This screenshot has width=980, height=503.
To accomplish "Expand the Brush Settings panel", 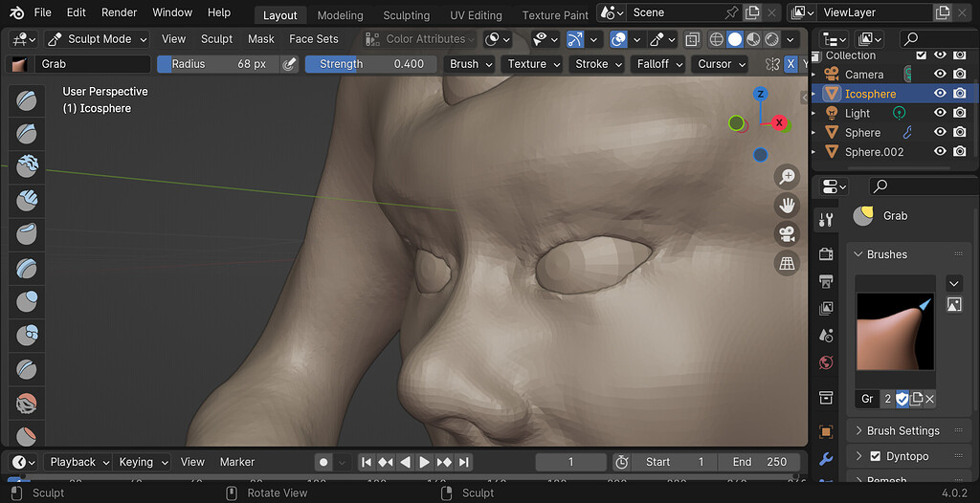I will 902,430.
